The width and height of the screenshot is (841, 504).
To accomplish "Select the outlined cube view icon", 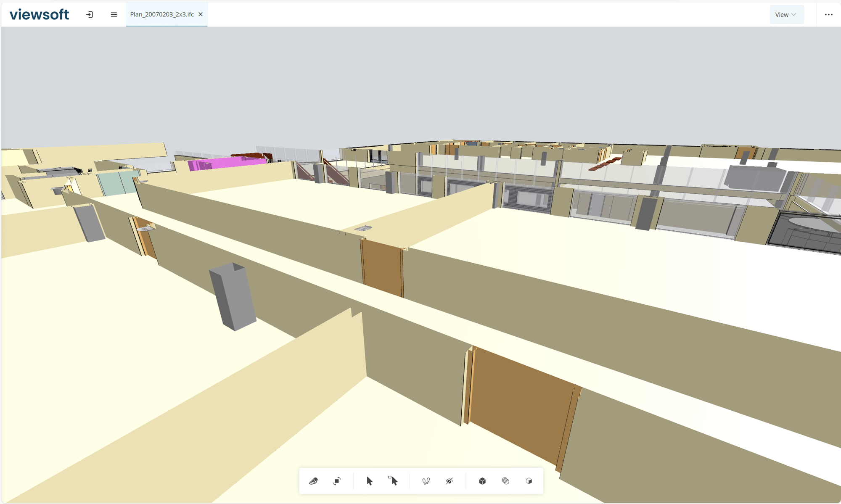I will 529,481.
